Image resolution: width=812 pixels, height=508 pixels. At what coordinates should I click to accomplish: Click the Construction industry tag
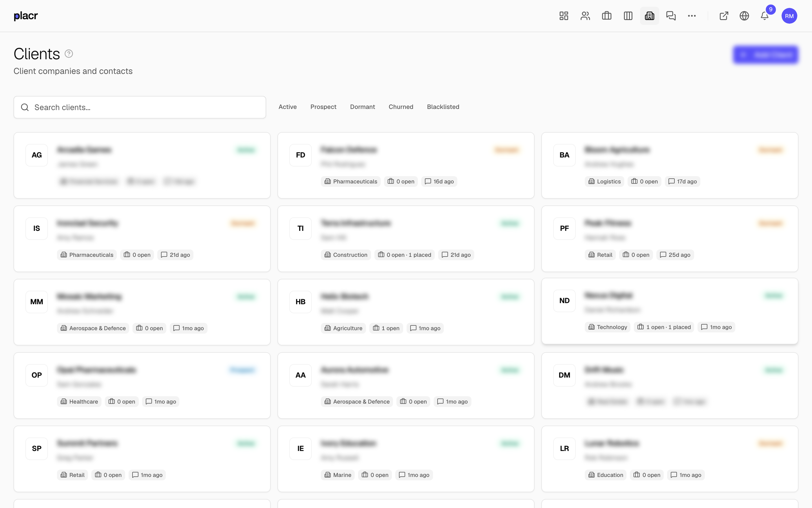point(346,255)
